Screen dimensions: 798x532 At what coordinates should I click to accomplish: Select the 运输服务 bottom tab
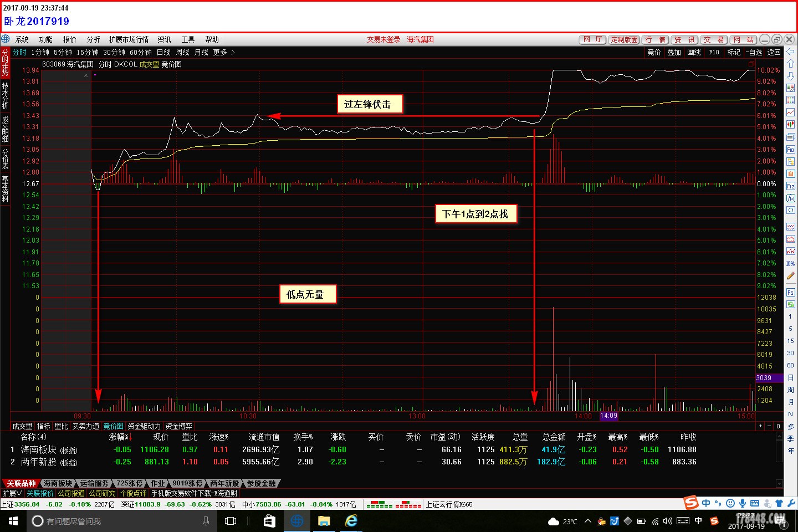pyautogui.click(x=94, y=483)
